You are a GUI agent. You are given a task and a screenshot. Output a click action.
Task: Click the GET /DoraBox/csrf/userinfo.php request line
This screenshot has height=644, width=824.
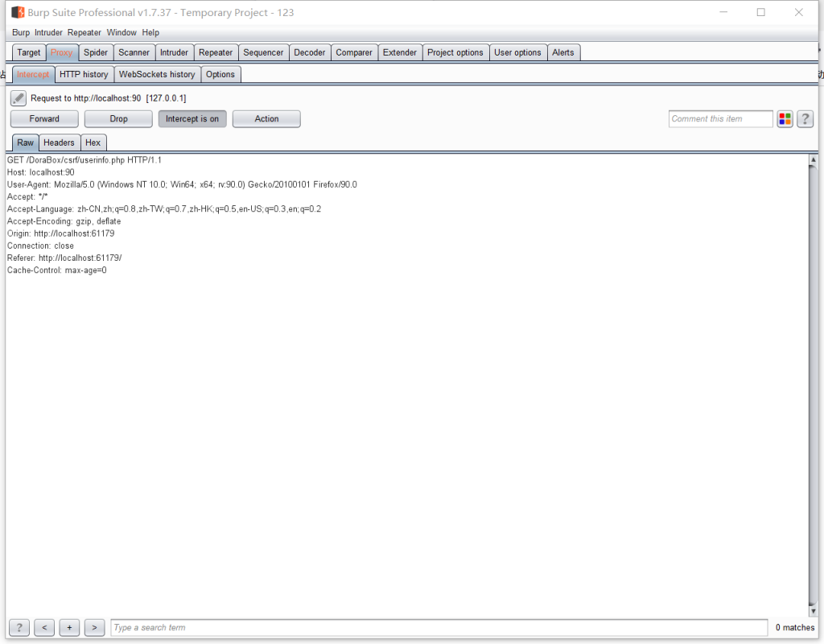pyautogui.click(x=84, y=160)
